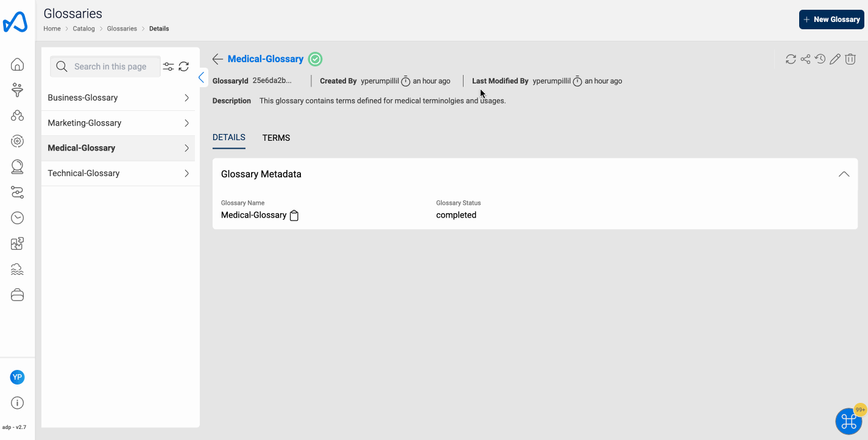This screenshot has height=440, width=868.
Task: Click the Medical-Glossary title link
Action: (266, 59)
